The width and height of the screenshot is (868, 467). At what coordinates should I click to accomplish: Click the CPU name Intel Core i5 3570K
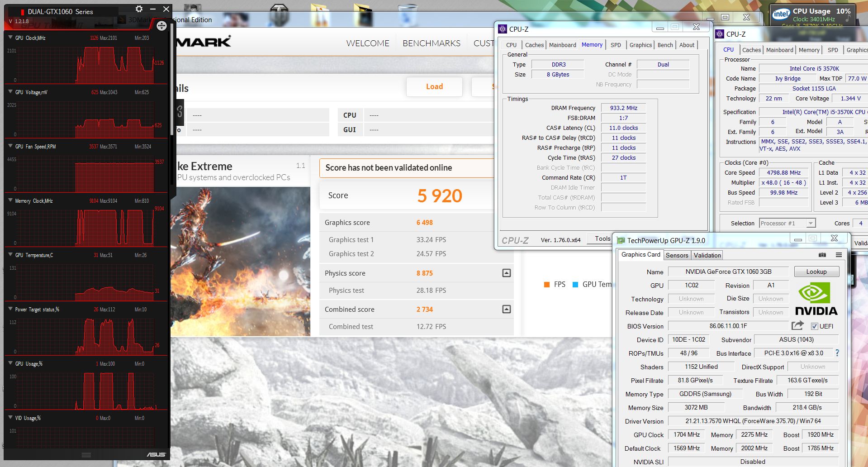tap(814, 69)
